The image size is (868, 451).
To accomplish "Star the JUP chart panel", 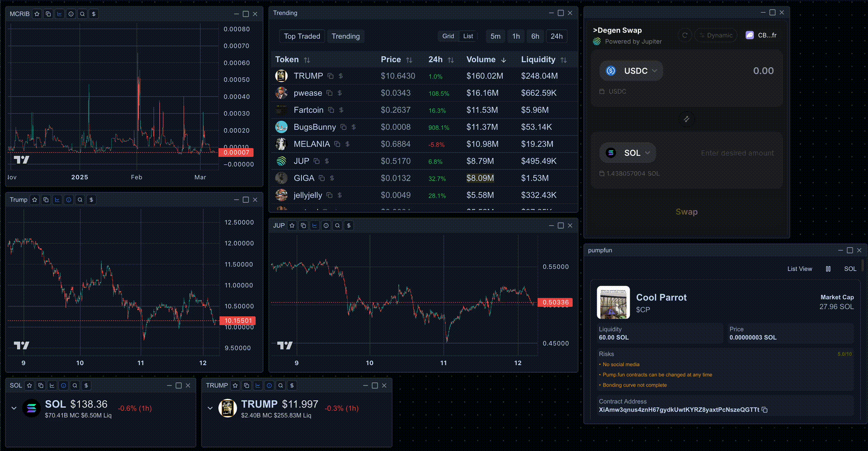I will (x=292, y=225).
